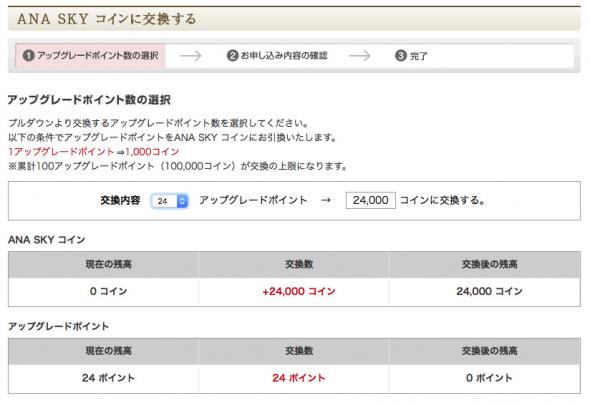Screen dimensions: 590x403
Task: Select step 2 お申し込み内容の確認
Action: tap(277, 56)
